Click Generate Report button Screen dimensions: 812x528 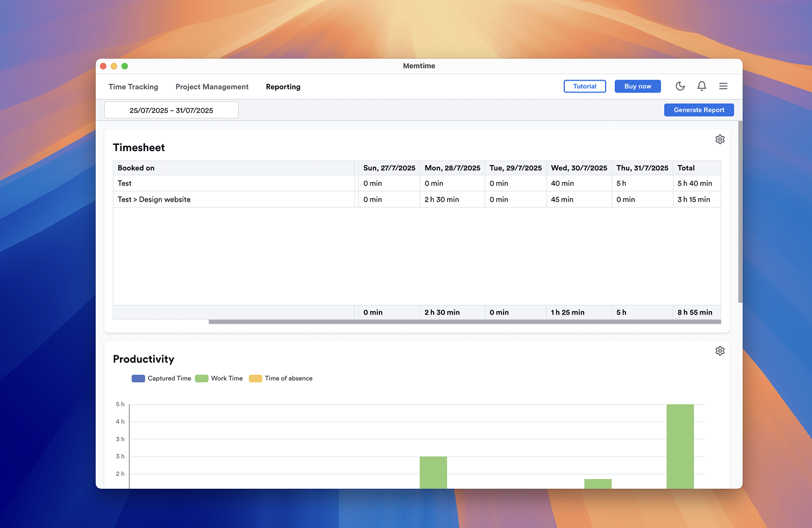click(x=699, y=110)
